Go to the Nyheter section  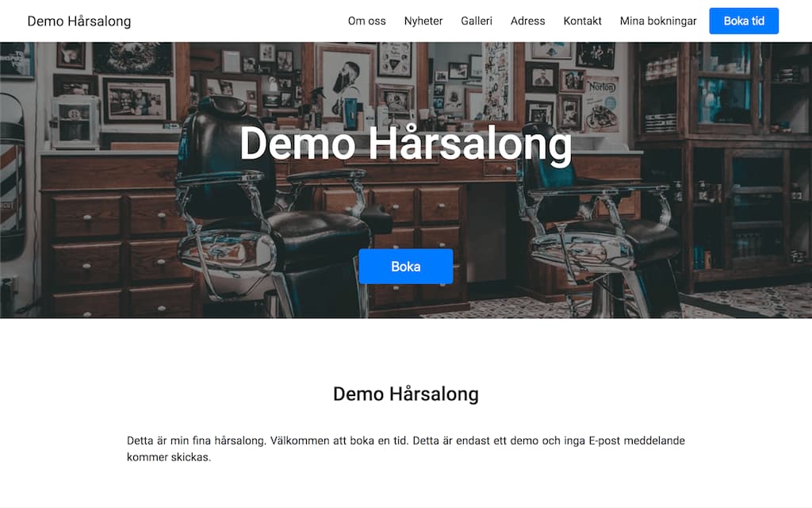[x=423, y=21]
